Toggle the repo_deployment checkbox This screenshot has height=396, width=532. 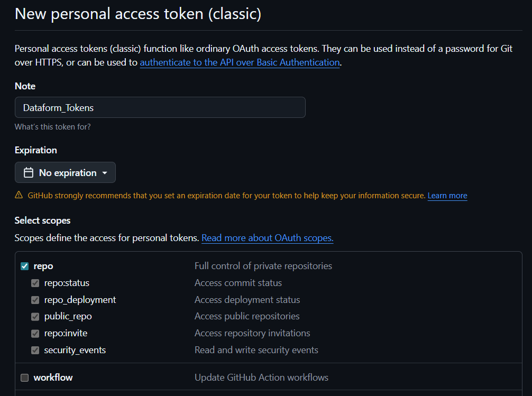pyautogui.click(x=35, y=300)
